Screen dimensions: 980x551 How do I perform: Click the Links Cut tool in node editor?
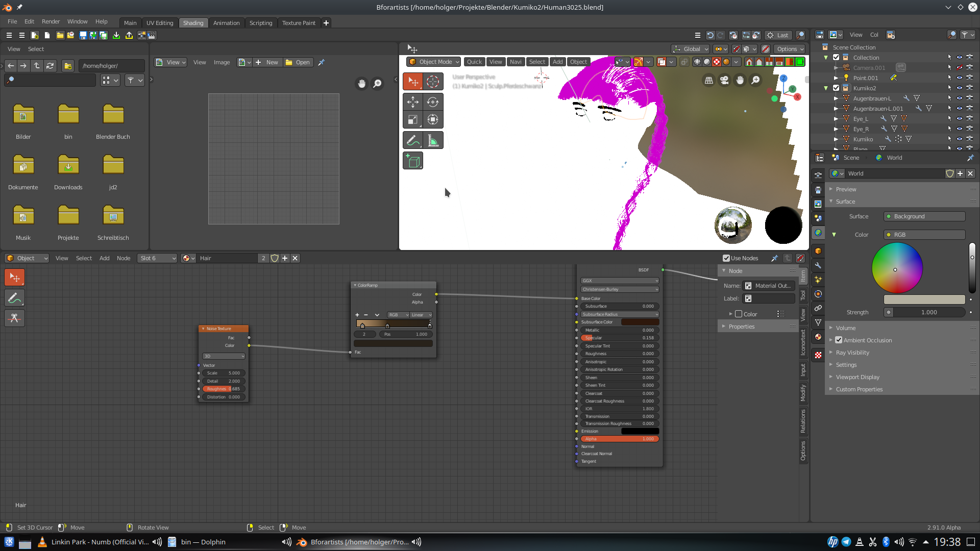14,318
